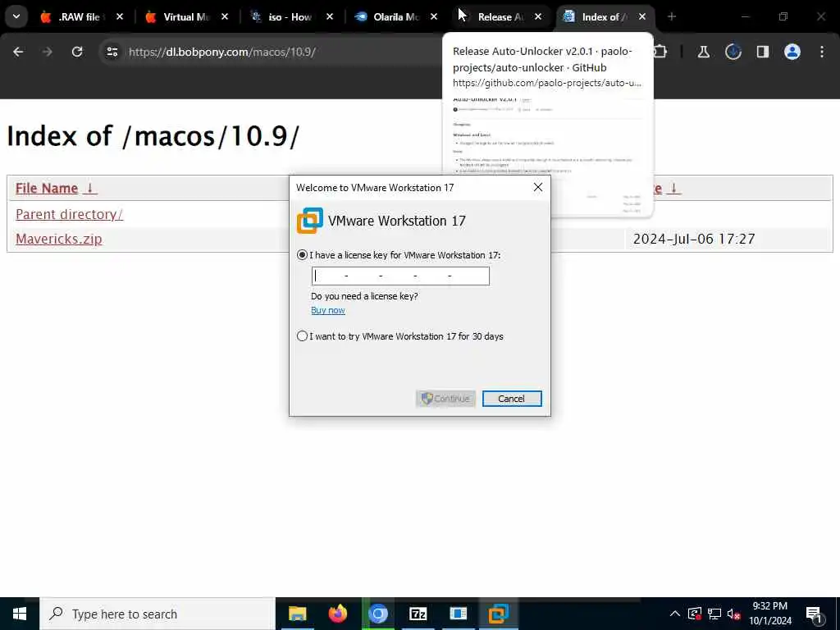840x630 pixels.
Task: Click the taskbar search box
Action: point(157,614)
